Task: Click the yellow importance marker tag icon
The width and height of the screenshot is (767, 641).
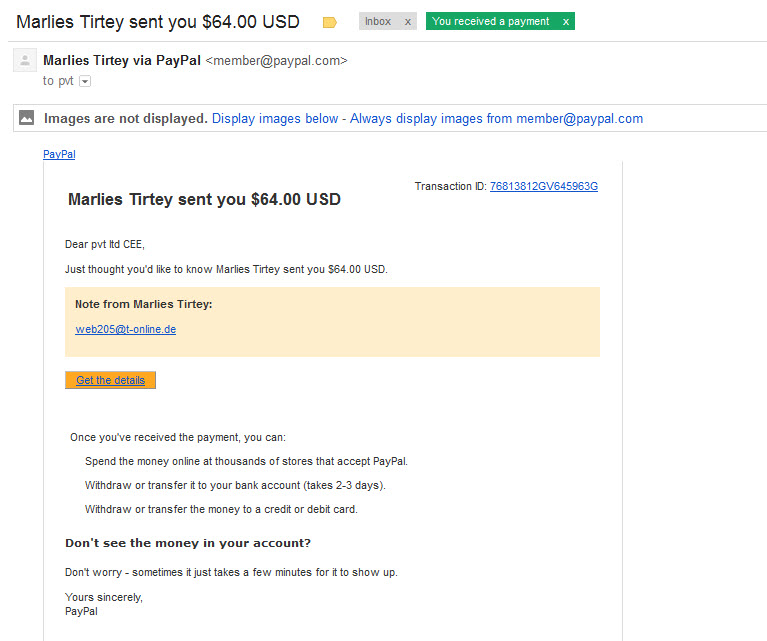Action: pos(330,22)
